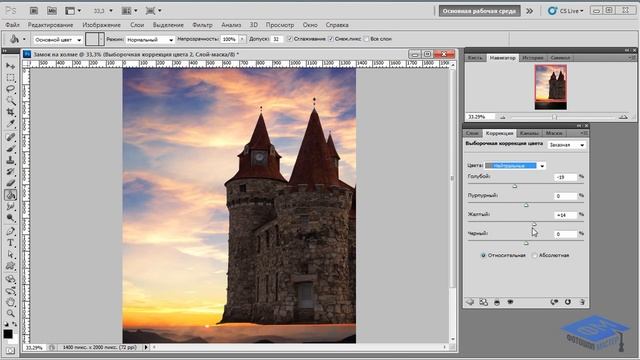This screenshot has height=360, width=640.
Task: Open the Изображение menu
Action: click(101, 25)
